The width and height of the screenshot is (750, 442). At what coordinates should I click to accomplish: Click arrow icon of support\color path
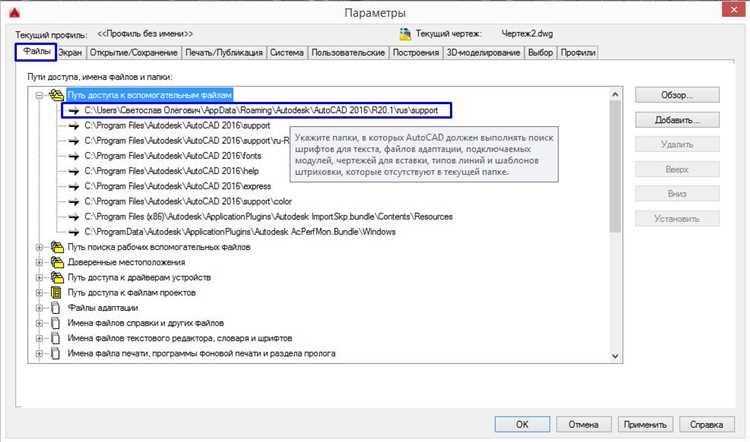point(73,202)
